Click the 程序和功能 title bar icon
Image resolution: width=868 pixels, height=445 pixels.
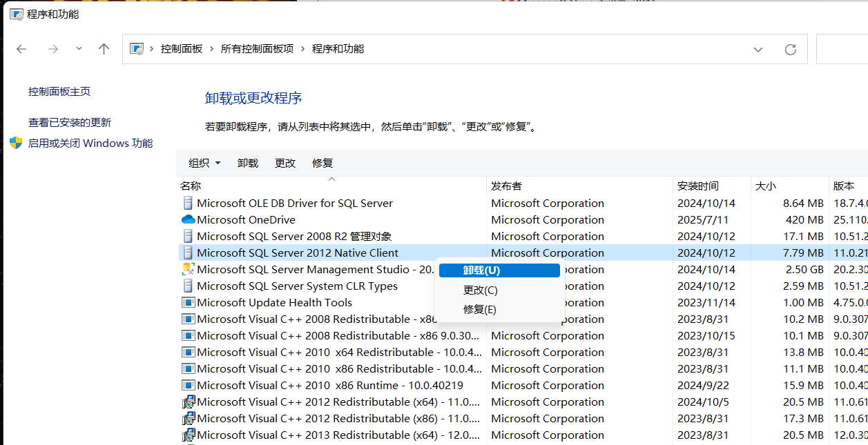[16, 14]
